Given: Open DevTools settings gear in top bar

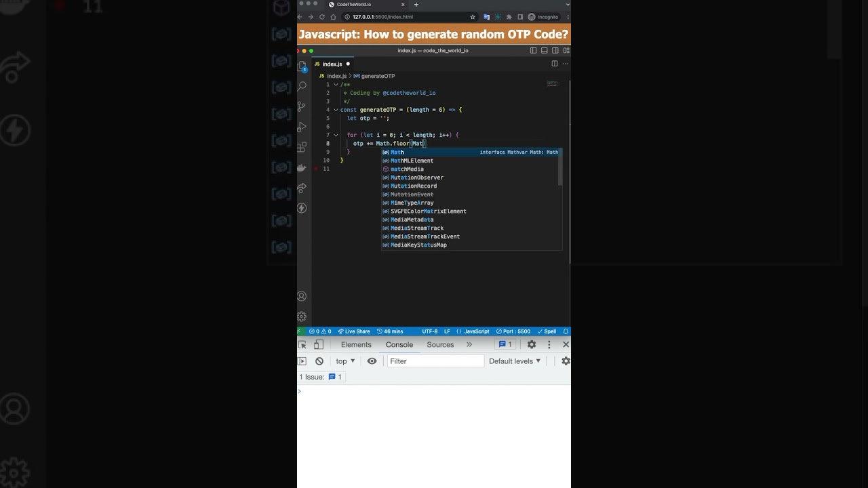Looking at the screenshot, I should pyautogui.click(x=532, y=344).
